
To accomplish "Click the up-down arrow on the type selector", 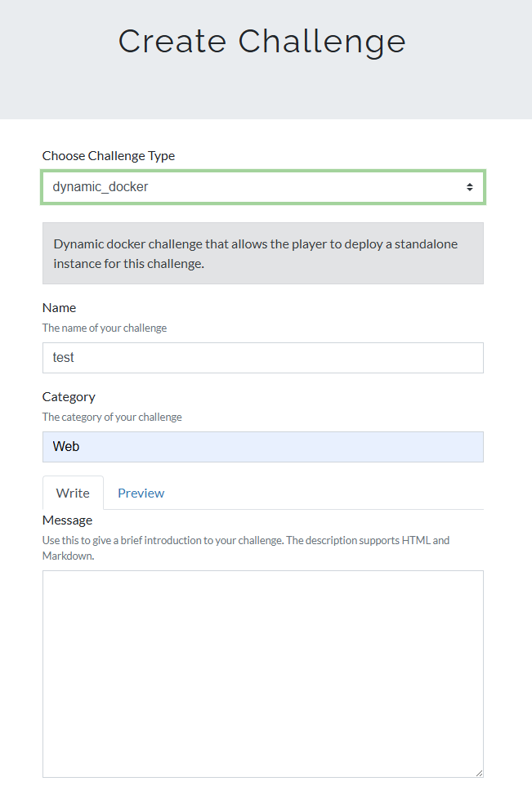I will tap(470, 187).
